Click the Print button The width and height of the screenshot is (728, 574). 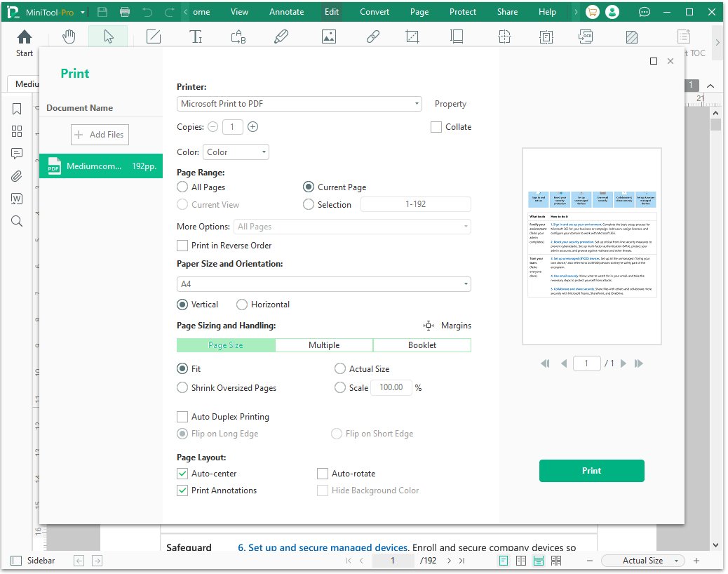pyautogui.click(x=591, y=471)
